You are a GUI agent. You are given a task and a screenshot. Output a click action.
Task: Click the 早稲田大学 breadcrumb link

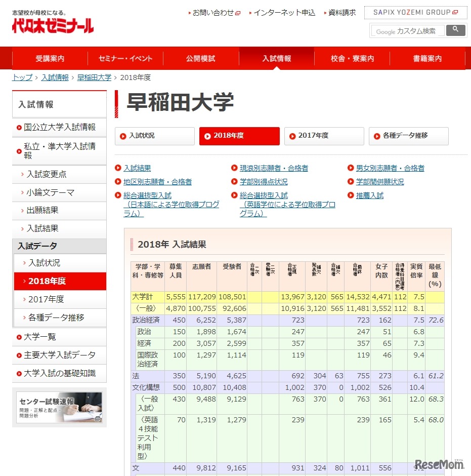[x=95, y=77]
